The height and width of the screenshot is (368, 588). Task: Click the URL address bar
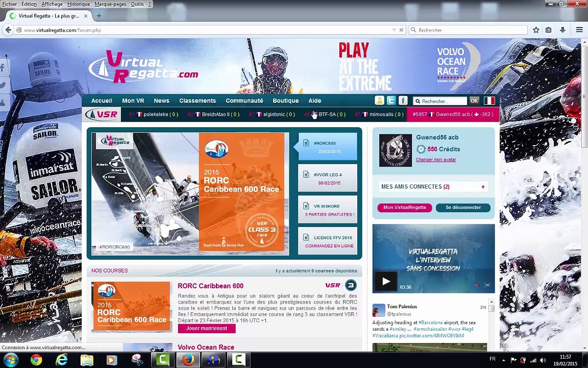(205, 30)
